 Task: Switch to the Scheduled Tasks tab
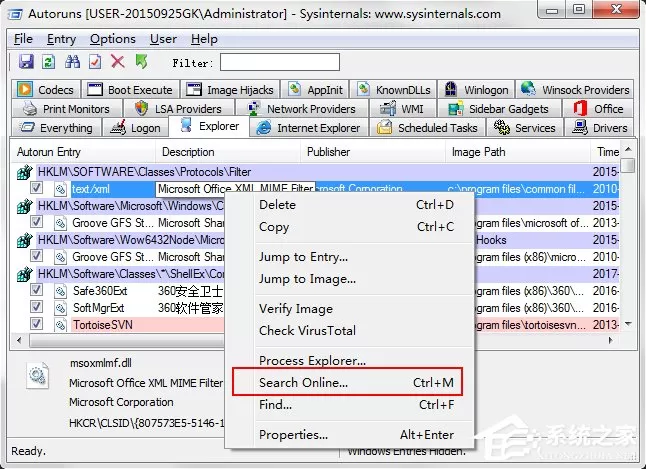coord(427,128)
